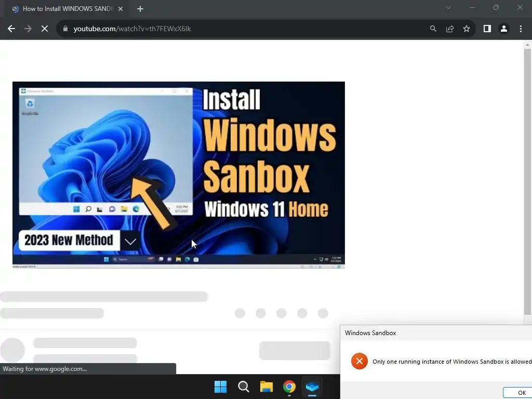Play the Install Windows Sandbox video

point(179,175)
